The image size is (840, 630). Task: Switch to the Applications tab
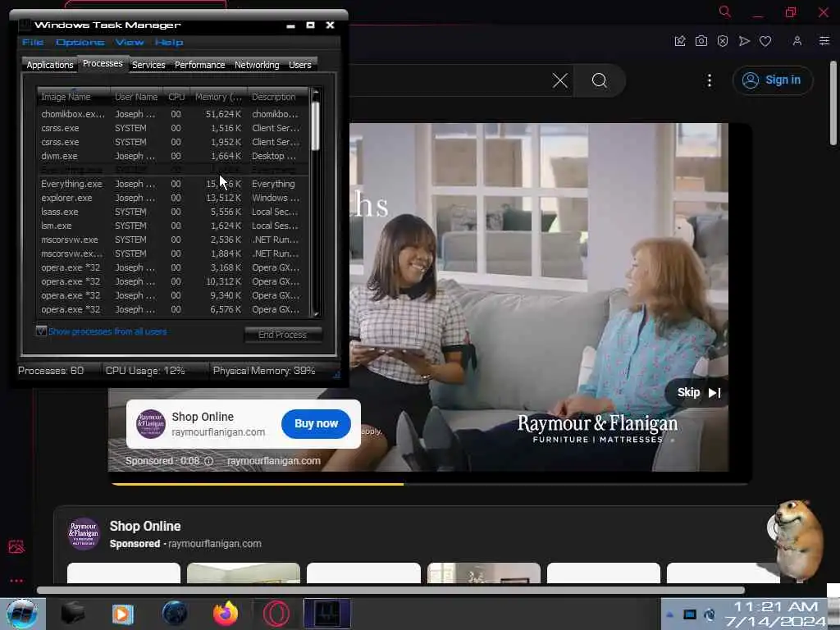(x=50, y=65)
